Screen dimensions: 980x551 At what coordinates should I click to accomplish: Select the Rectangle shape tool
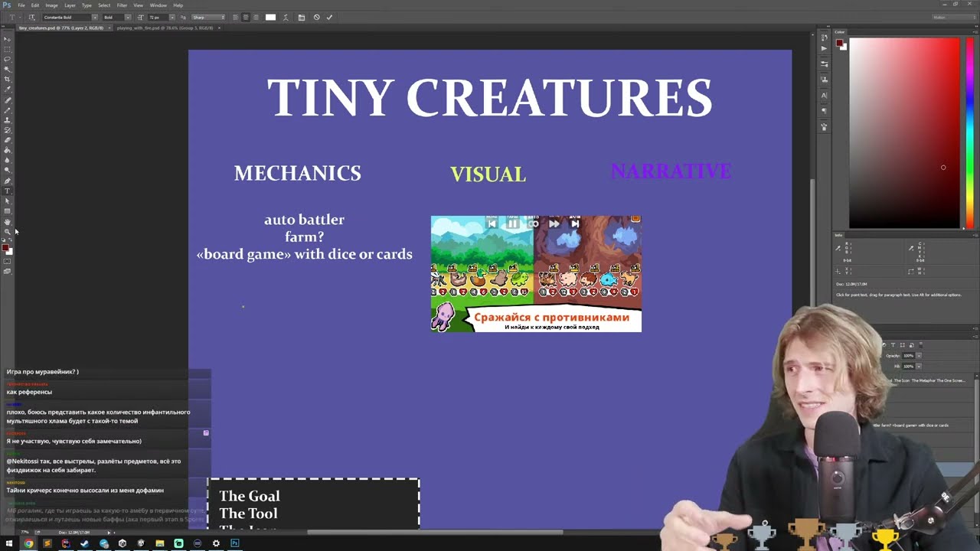pyautogui.click(x=8, y=211)
